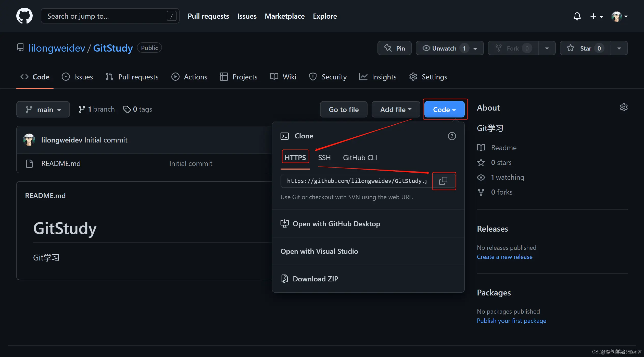This screenshot has height=357, width=644.
Task: Open the Add file dropdown
Action: (x=396, y=110)
